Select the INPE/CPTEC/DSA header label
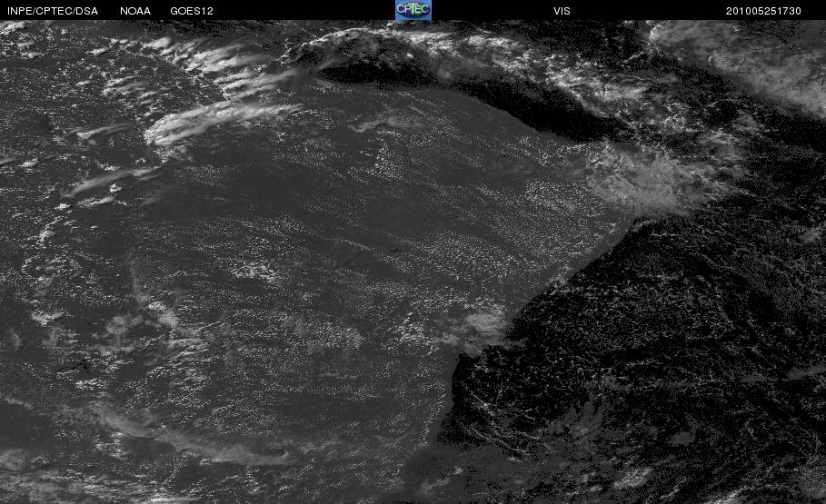This screenshot has width=826, height=504. pos(53,11)
